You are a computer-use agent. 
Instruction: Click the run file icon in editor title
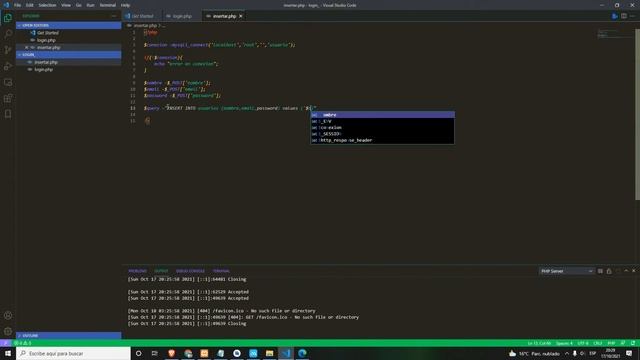(x=615, y=16)
